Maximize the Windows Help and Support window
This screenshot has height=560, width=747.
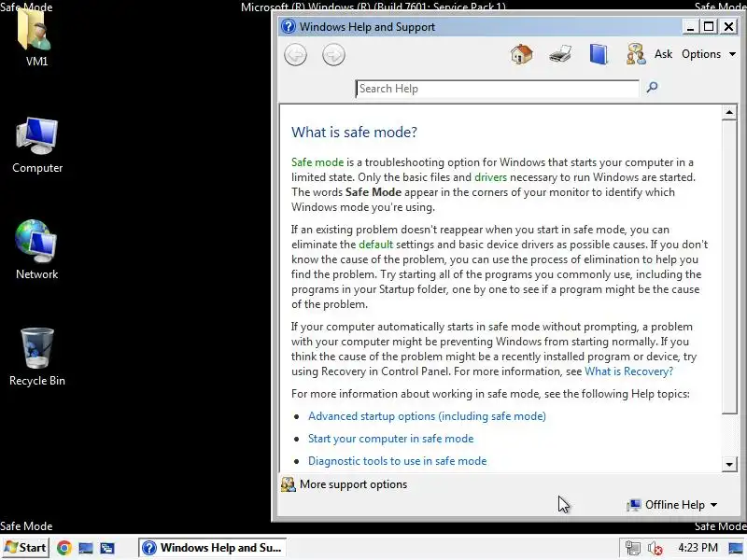(x=709, y=26)
